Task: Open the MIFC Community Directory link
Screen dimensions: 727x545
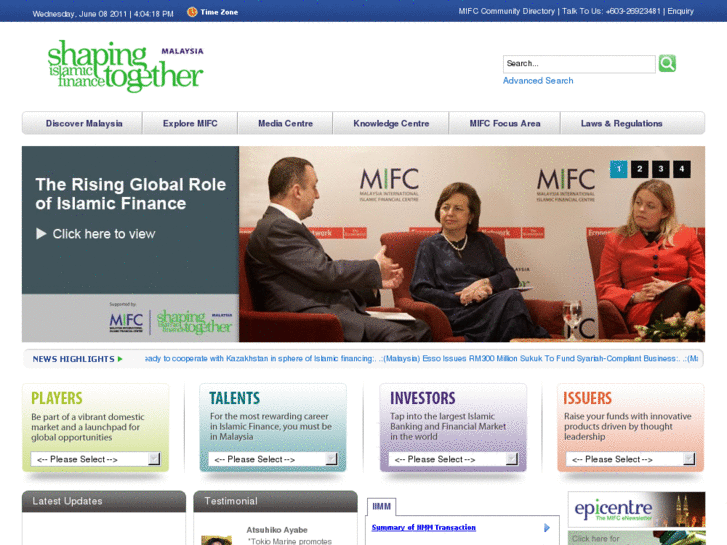Action: (x=507, y=11)
